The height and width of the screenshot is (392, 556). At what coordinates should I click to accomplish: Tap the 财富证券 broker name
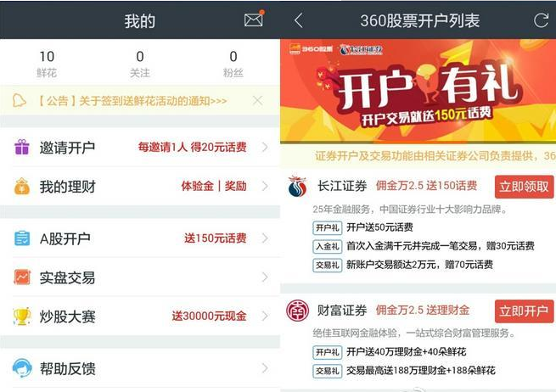tap(342, 311)
